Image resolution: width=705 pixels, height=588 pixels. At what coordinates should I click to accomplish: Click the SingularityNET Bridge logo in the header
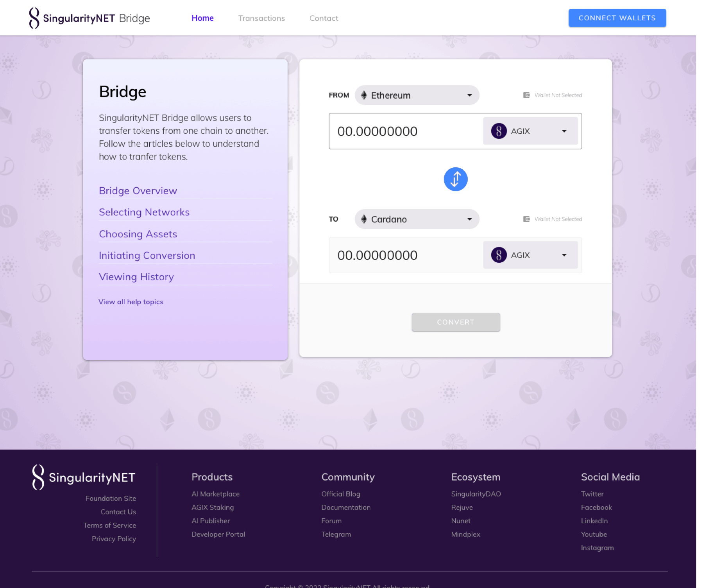tap(89, 18)
